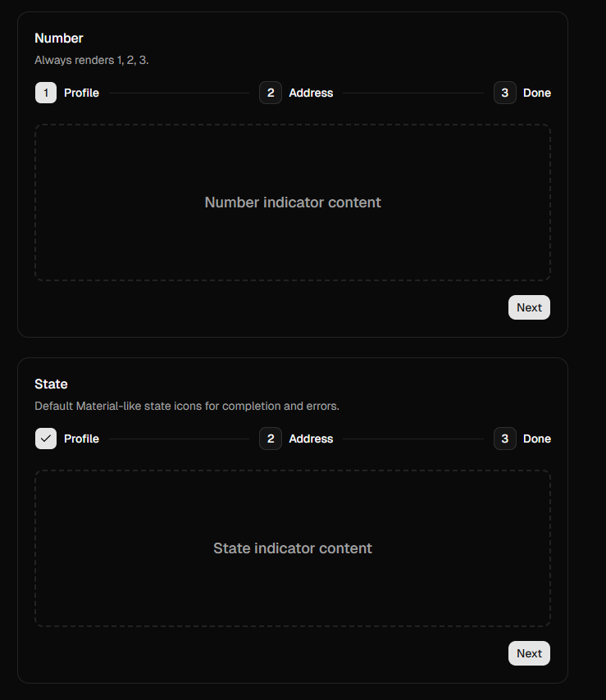Click step 1 indicator in Number stepper

(46, 93)
